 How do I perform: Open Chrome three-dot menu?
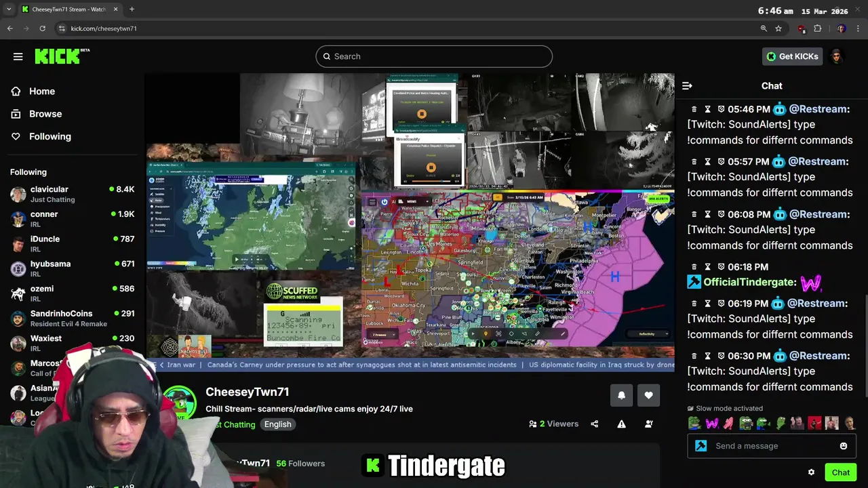tap(859, 28)
